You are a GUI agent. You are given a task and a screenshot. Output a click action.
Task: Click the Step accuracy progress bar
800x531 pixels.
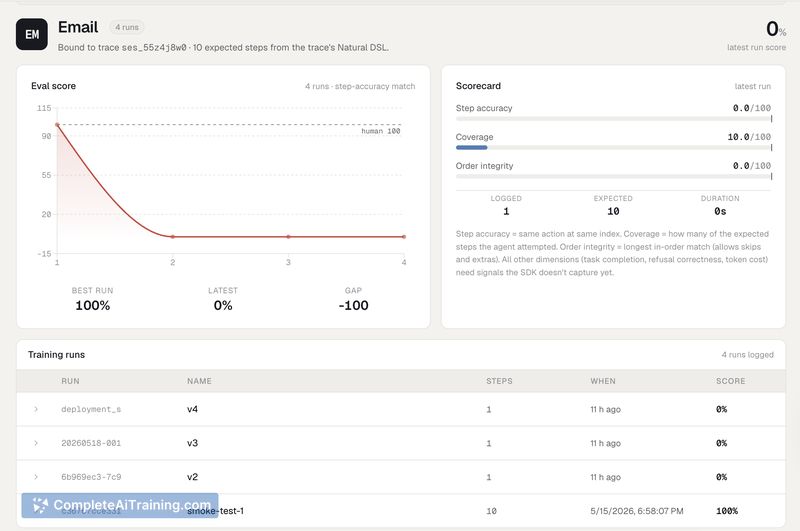pos(613,118)
